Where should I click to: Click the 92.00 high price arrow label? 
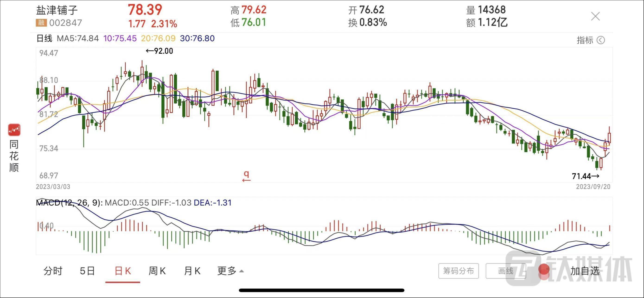click(159, 51)
